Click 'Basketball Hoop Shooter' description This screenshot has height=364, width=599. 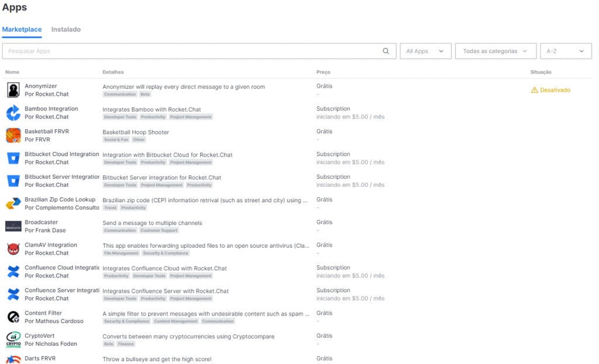[136, 133]
